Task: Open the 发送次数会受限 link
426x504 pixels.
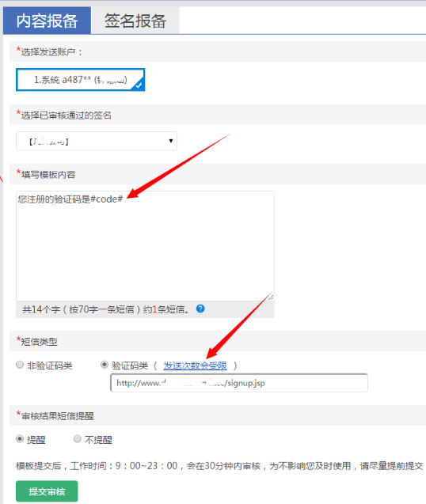Action: pyautogui.click(x=195, y=366)
